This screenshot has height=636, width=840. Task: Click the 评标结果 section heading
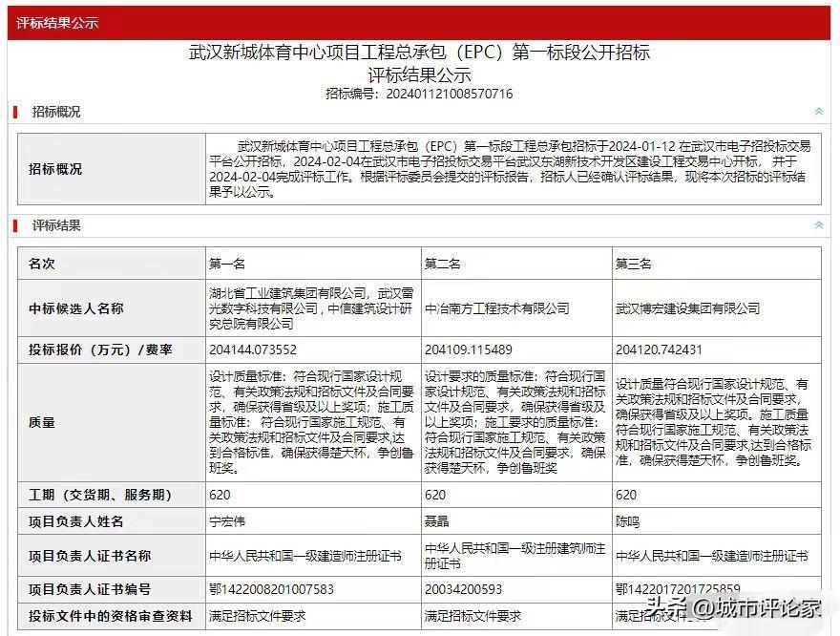coord(56,225)
